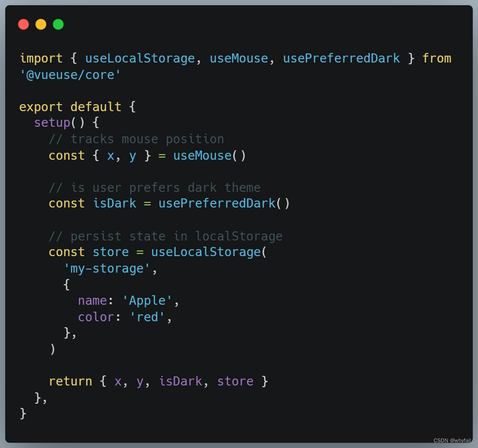Click the green maximize window dot
The image size is (478, 448).
(x=58, y=24)
